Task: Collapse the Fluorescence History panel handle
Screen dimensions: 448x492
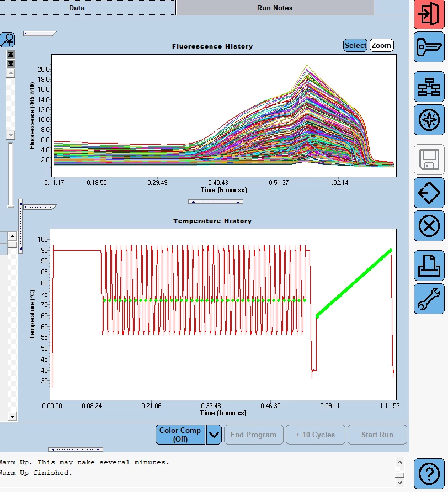Action: pos(40,34)
